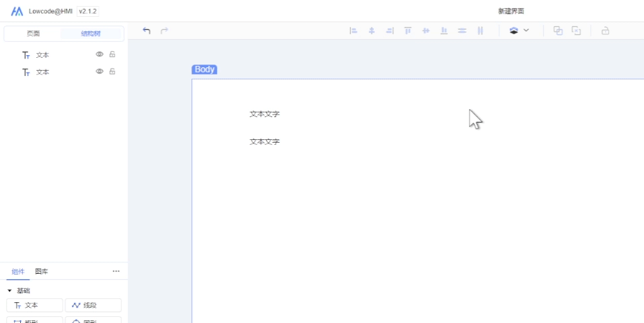Screen dimensions: 644x323
Task: Lock the first 文本 item in the tree
Action: click(x=112, y=55)
